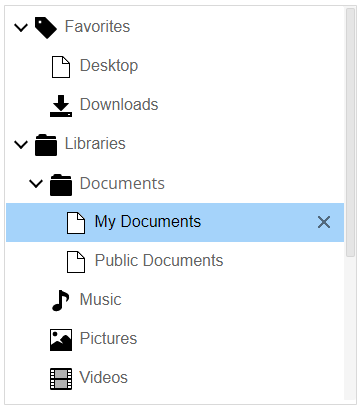
Task: Select the Libraries label
Action: click(95, 144)
